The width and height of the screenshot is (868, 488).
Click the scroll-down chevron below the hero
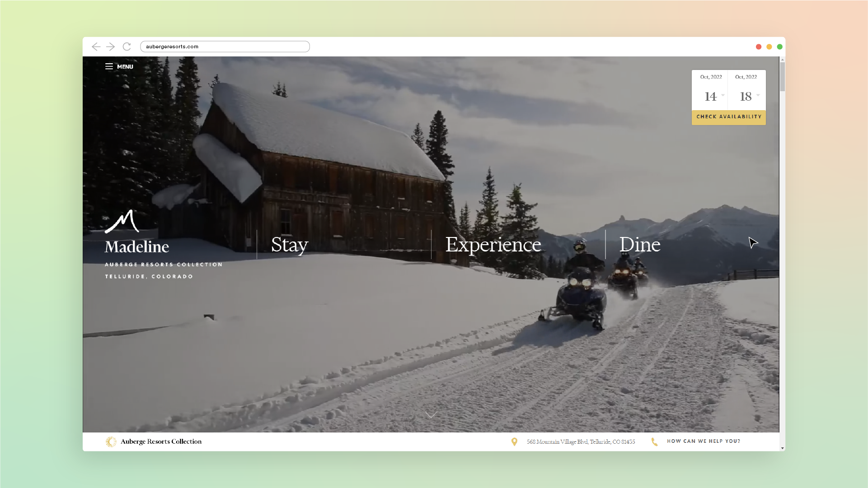click(x=431, y=415)
